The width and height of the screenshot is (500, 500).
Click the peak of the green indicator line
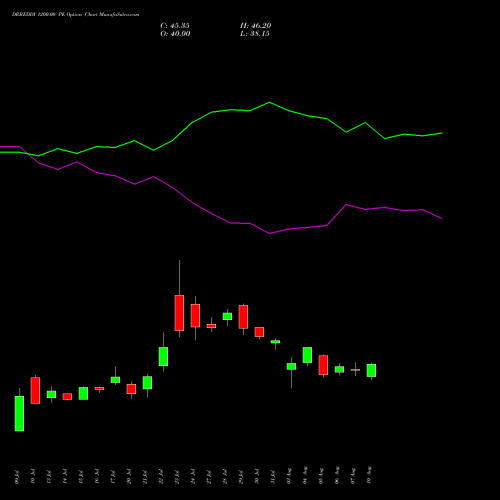tap(269, 102)
